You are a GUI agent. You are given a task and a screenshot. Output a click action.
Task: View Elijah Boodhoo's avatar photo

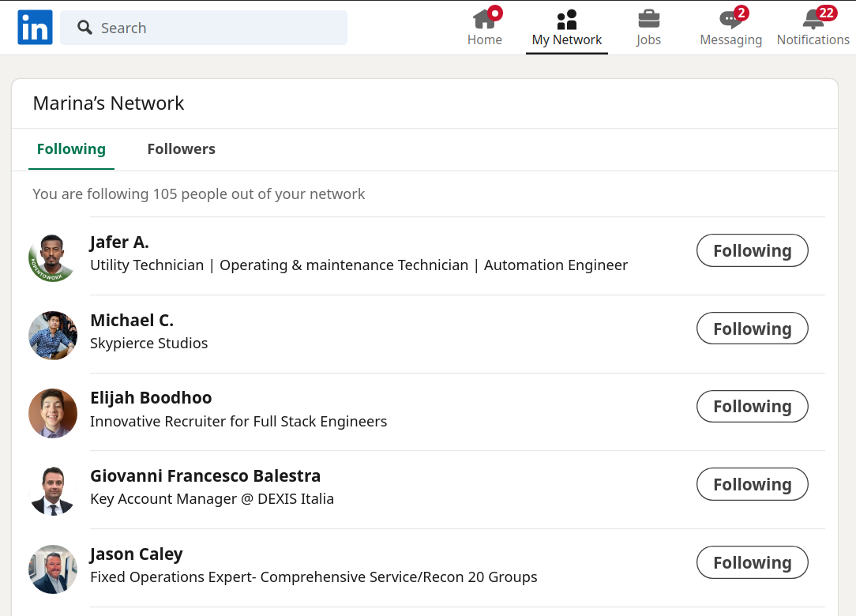click(x=53, y=413)
